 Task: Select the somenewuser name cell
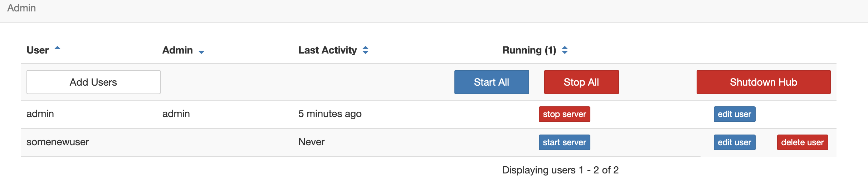coord(58,142)
